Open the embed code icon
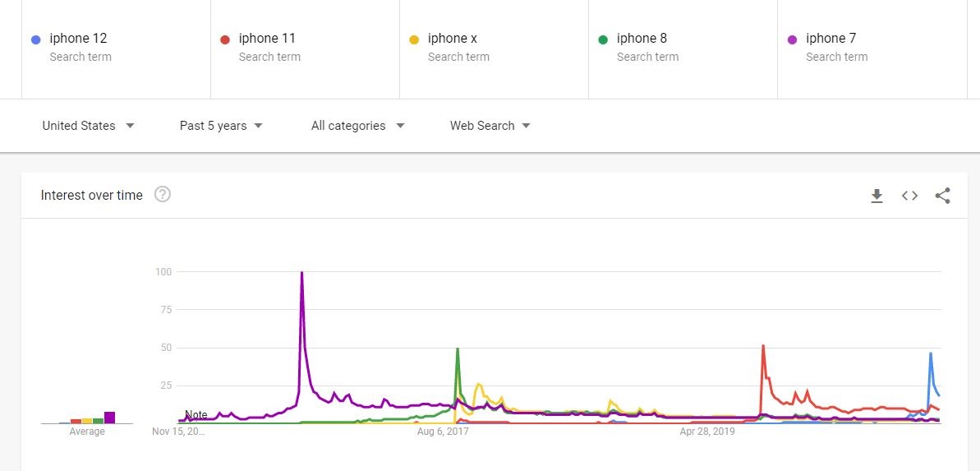The width and height of the screenshot is (980, 471). 909,196
